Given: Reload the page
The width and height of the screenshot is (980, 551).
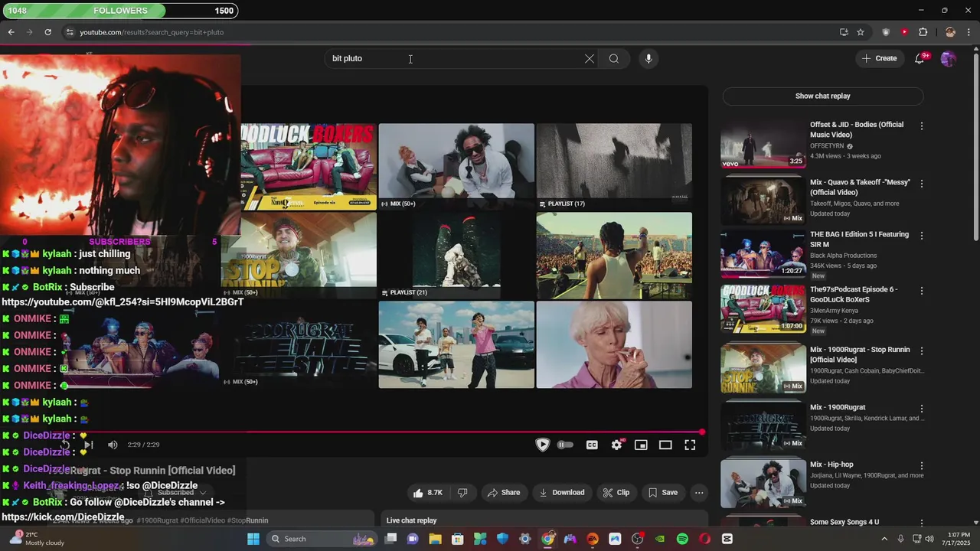Looking at the screenshot, I should click(47, 32).
